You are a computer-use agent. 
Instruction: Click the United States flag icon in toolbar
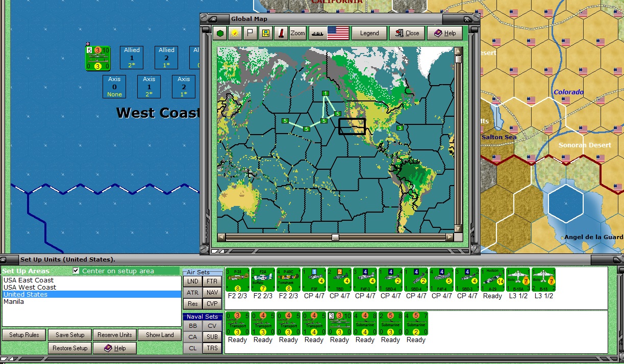338,33
